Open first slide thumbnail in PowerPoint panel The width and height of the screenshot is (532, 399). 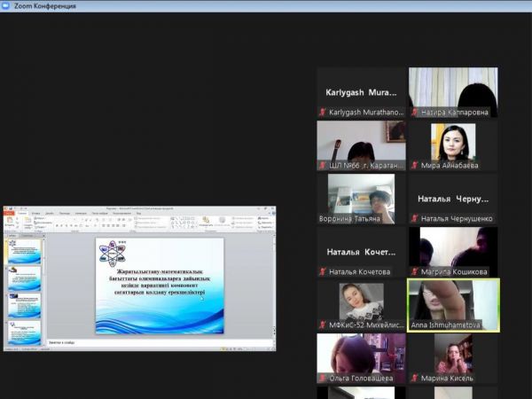pyautogui.click(x=24, y=251)
